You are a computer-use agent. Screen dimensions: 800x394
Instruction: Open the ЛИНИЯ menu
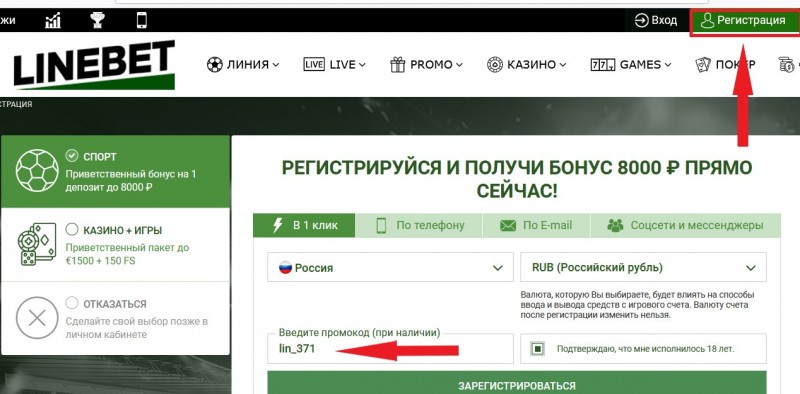click(243, 65)
